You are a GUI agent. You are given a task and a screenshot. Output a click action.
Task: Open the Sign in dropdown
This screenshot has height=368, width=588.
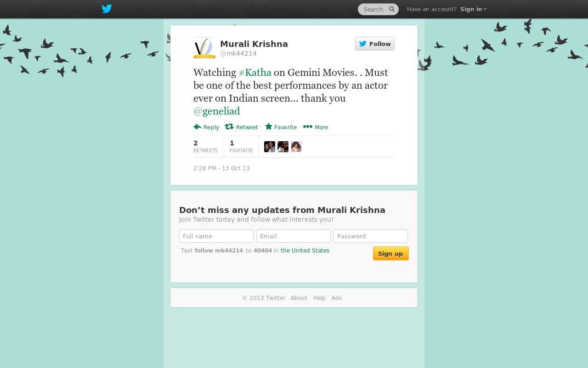click(473, 9)
